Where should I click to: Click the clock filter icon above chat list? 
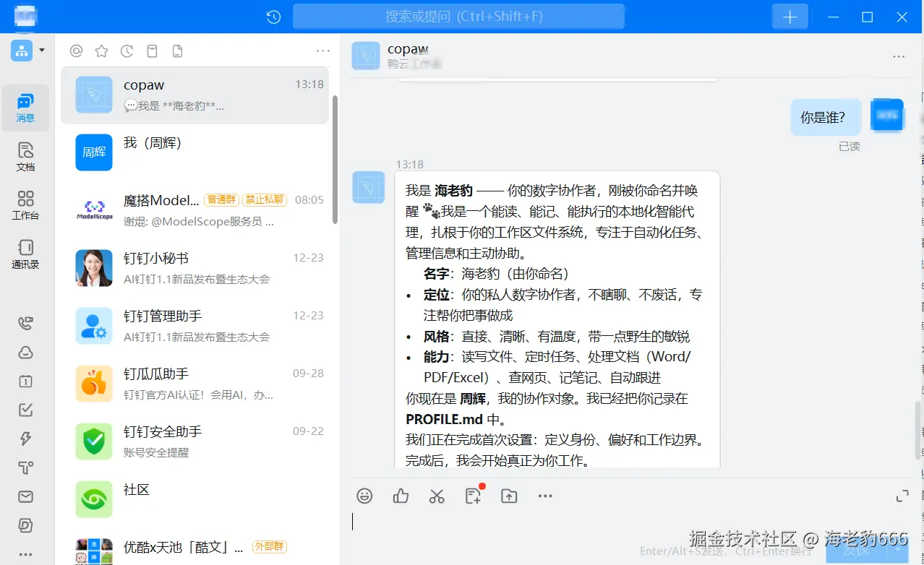coord(127,51)
